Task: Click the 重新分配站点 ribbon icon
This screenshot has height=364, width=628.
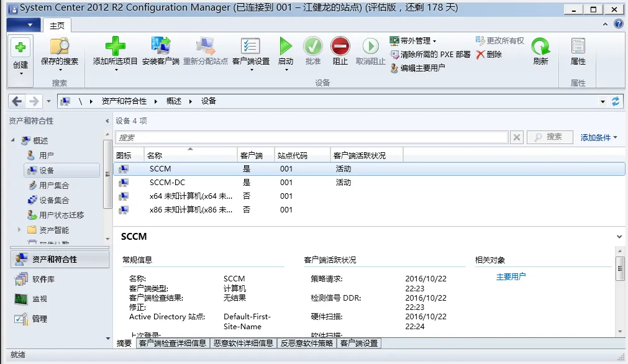Action: (206, 45)
